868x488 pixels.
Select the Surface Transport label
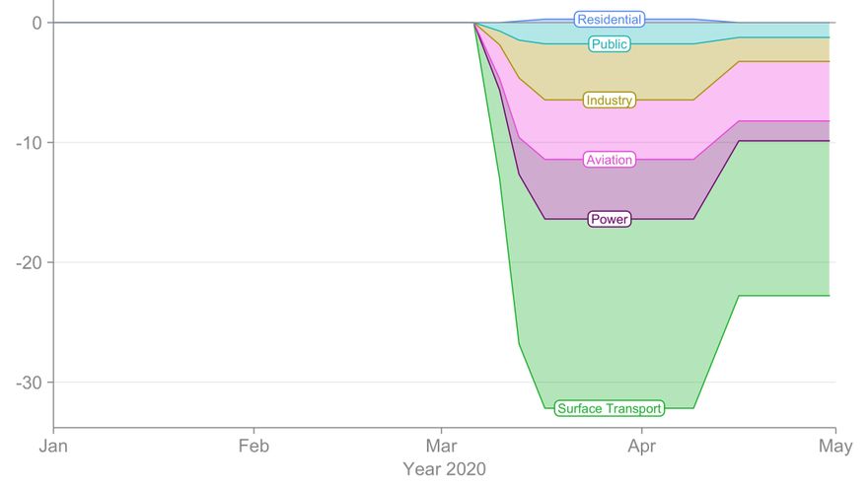[x=609, y=408]
